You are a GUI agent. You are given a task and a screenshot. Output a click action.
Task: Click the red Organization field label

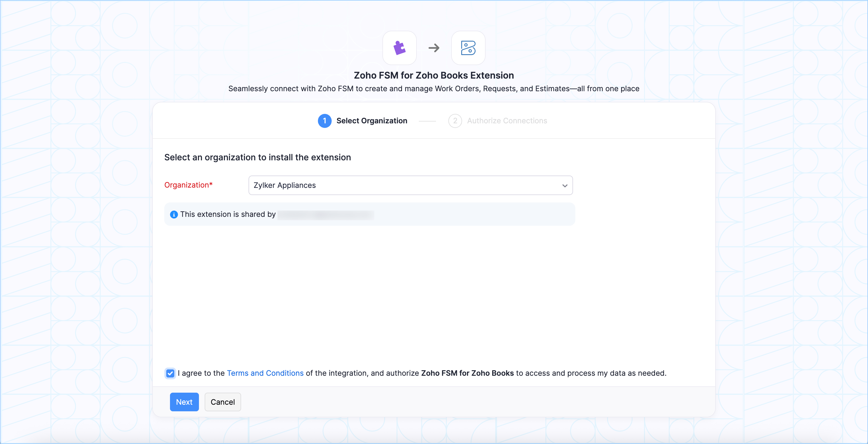(x=188, y=185)
